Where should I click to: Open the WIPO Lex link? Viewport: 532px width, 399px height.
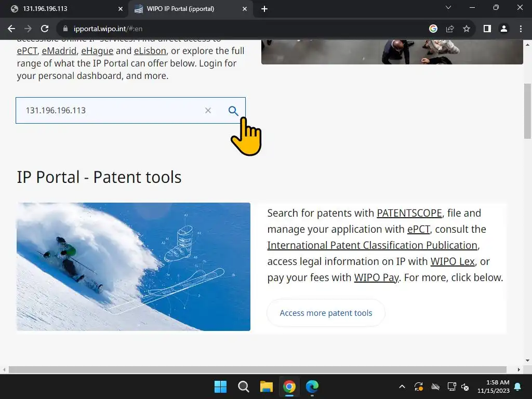click(453, 262)
